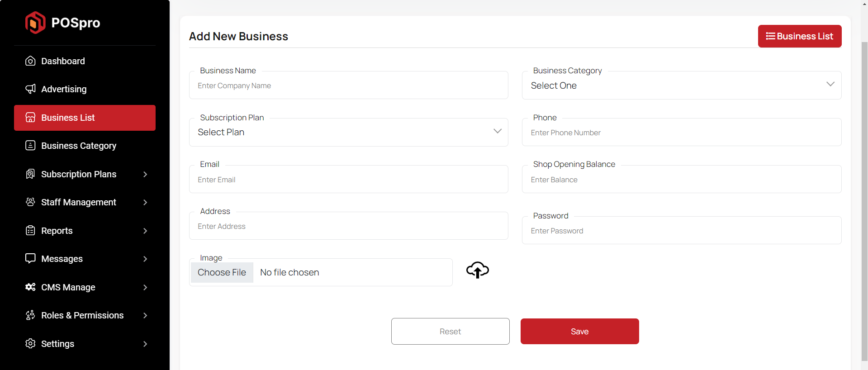Open the Business Category dropdown
868x370 pixels.
681,85
